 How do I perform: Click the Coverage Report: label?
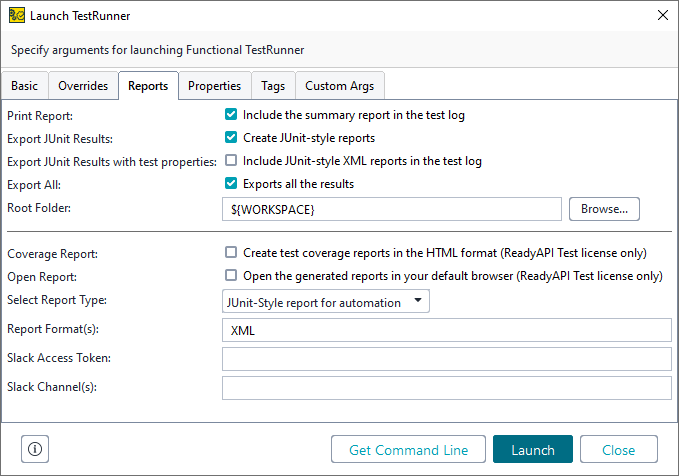pyautogui.click(x=52, y=254)
